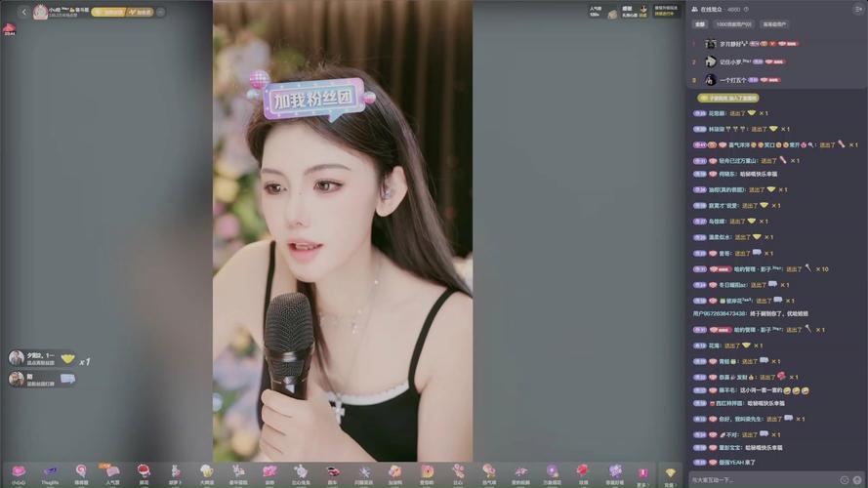Send the fireworks sparkle gift
This screenshot has height=488, width=868.
(x=363, y=474)
